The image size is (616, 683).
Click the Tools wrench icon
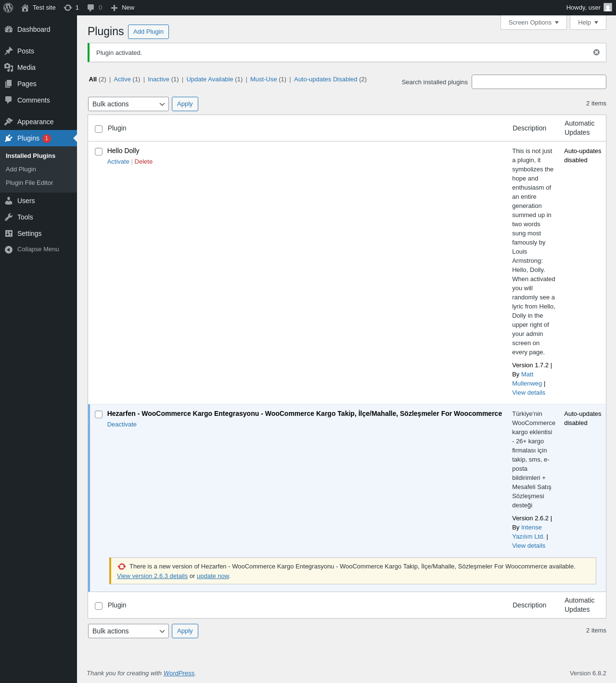9,217
